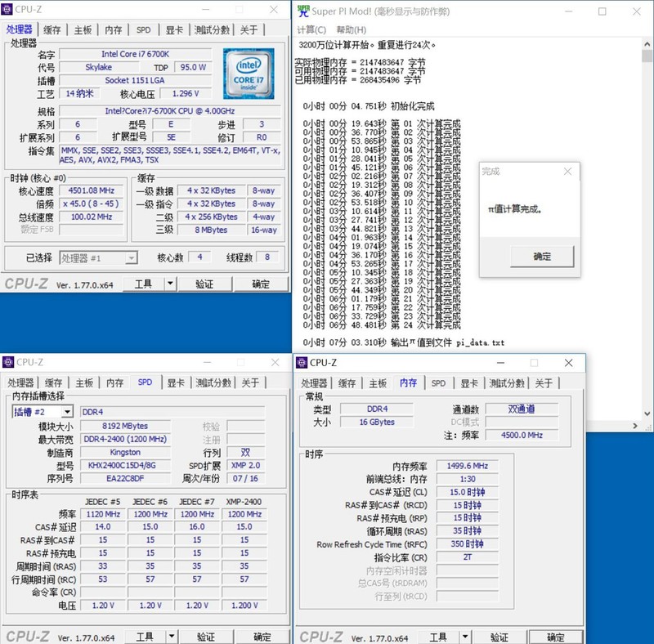This screenshot has height=644, width=654.
Task: Click Super PI vertical scrollbar up arrow
Action: 647,43
